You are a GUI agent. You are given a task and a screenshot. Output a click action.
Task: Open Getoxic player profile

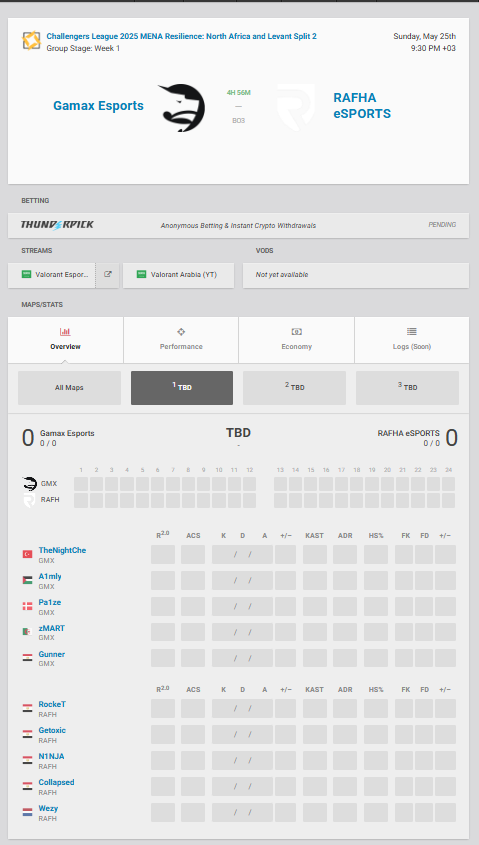[x=52, y=730]
